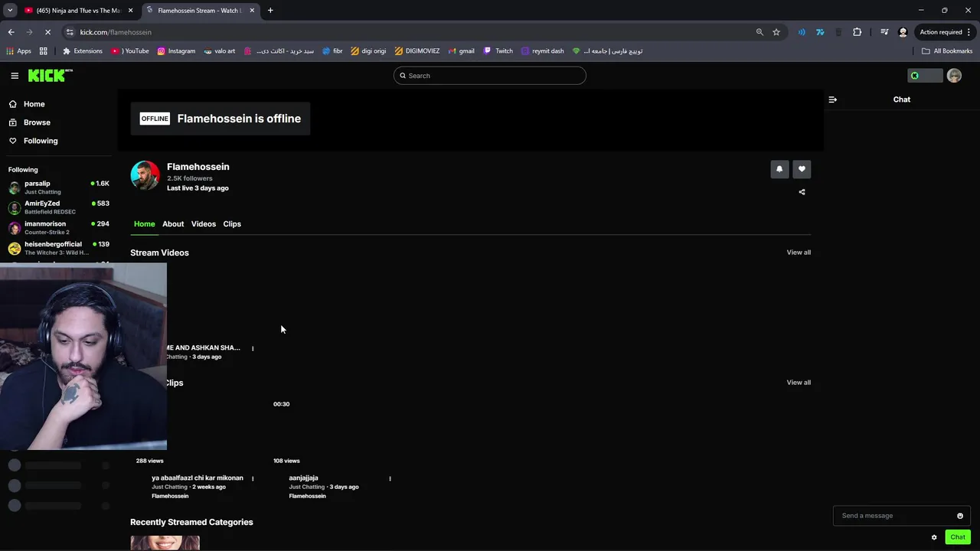Toggle the follow heart button
Image resolution: width=980 pixels, height=551 pixels.
click(802, 169)
